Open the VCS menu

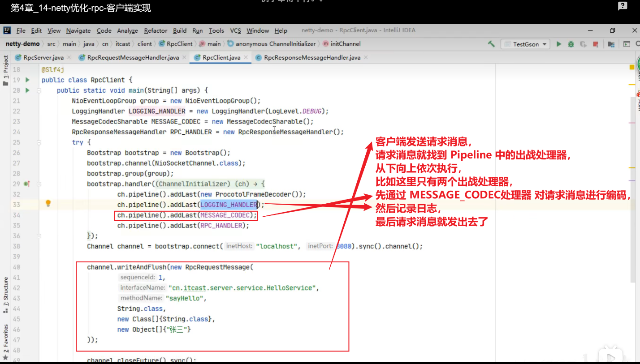click(x=236, y=30)
